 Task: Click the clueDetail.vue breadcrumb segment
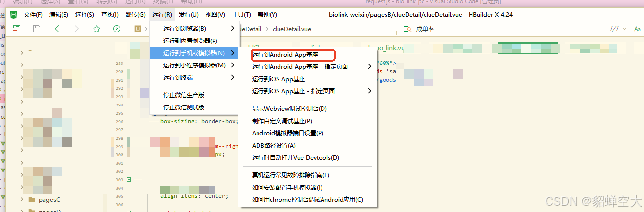[292, 29]
